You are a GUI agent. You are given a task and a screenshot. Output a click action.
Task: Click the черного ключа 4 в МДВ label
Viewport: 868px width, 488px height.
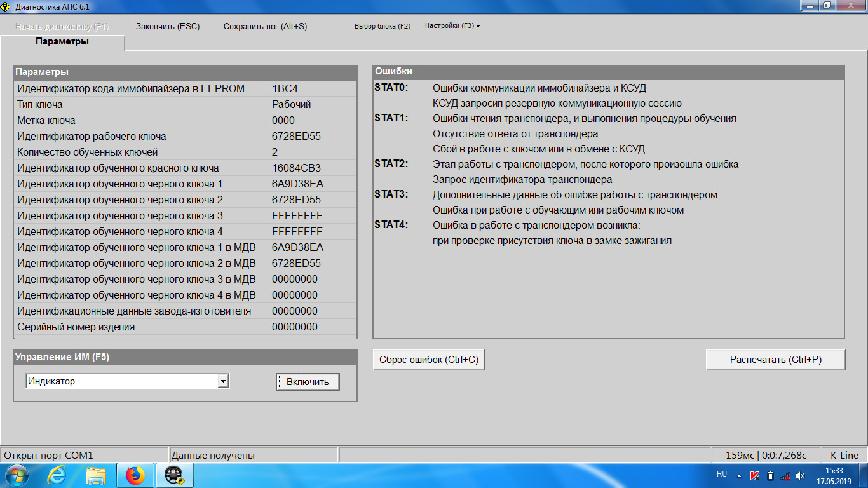[x=137, y=295]
